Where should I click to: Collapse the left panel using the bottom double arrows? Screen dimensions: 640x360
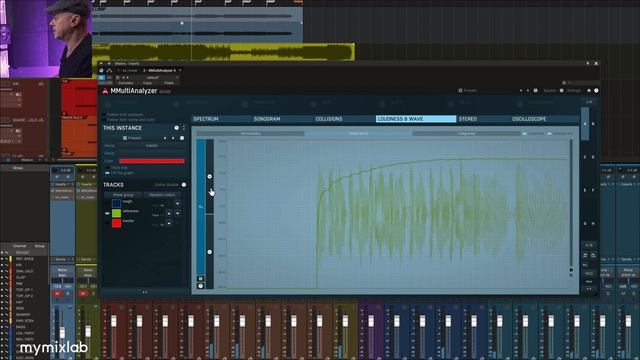pos(144,292)
